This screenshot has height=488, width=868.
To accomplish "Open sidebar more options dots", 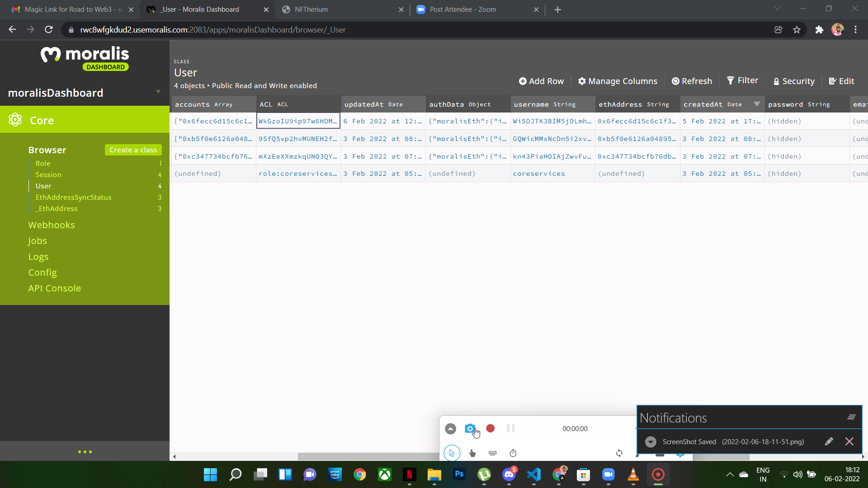I will tap(85, 452).
